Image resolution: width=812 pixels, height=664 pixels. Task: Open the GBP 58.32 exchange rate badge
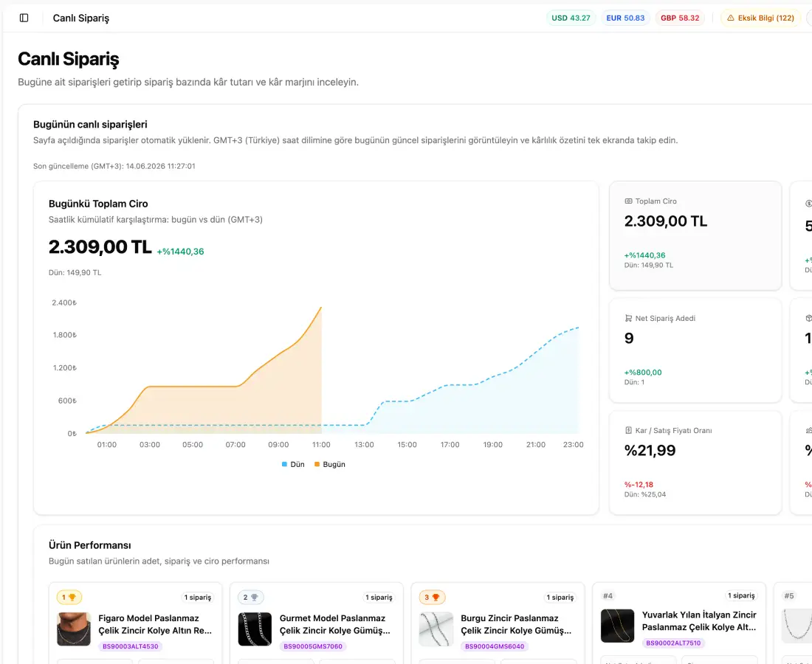[x=679, y=18]
